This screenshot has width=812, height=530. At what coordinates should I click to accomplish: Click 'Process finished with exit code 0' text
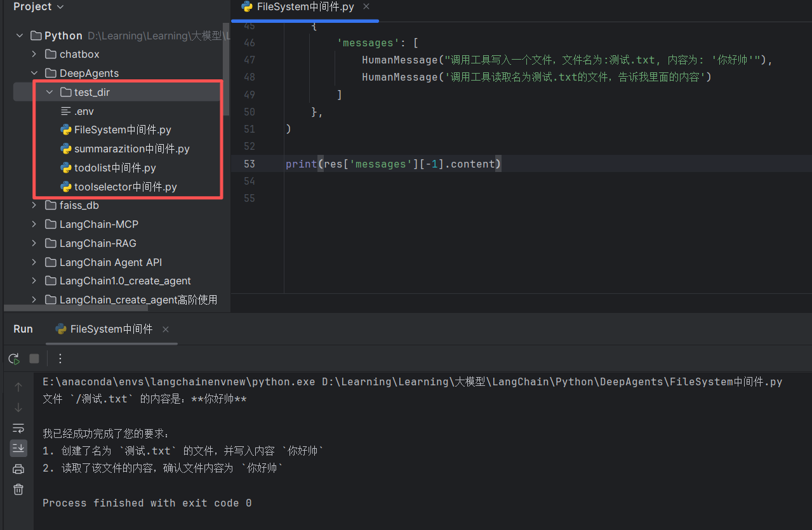pyautogui.click(x=147, y=503)
